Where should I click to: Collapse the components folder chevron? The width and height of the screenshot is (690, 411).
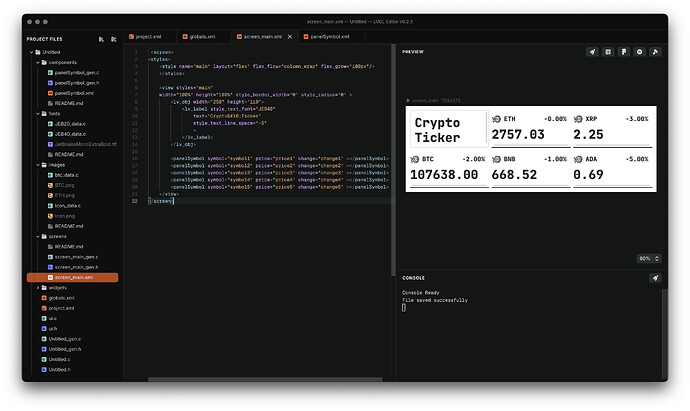[38, 62]
